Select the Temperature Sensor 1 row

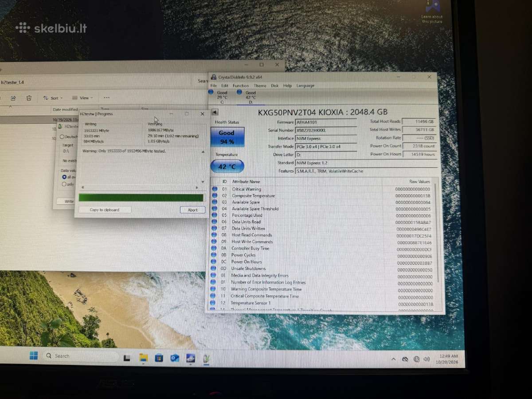322,303
